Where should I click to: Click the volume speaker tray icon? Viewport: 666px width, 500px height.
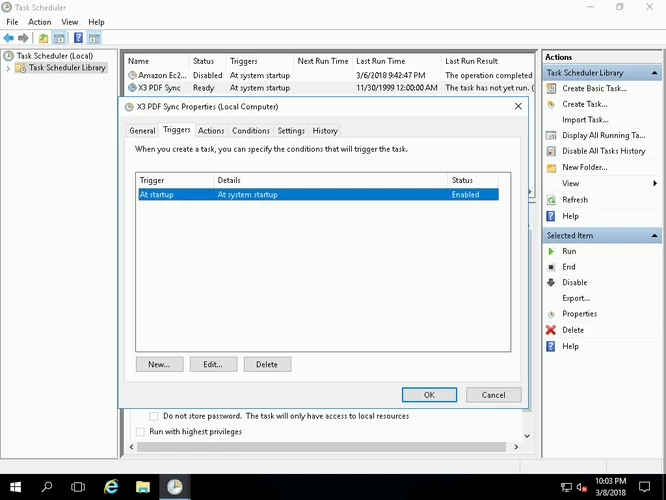pyautogui.click(x=581, y=487)
